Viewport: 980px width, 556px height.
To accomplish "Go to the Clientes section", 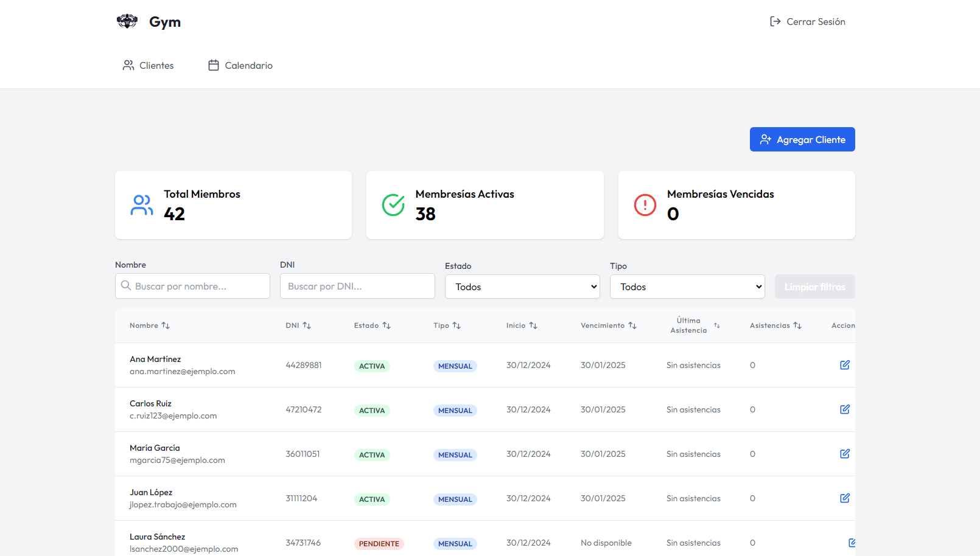I will pyautogui.click(x=148, y=65).
